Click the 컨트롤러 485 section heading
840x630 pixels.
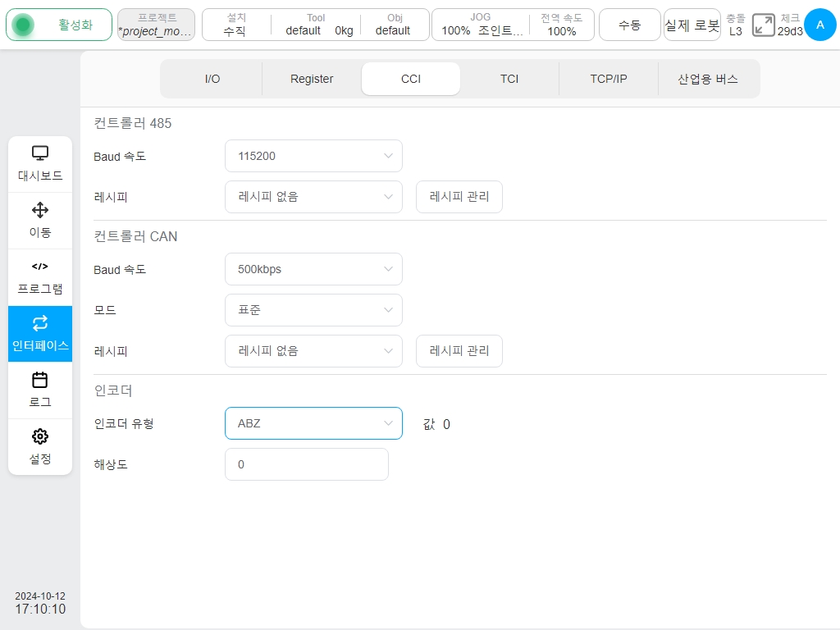tap(132, 123)
